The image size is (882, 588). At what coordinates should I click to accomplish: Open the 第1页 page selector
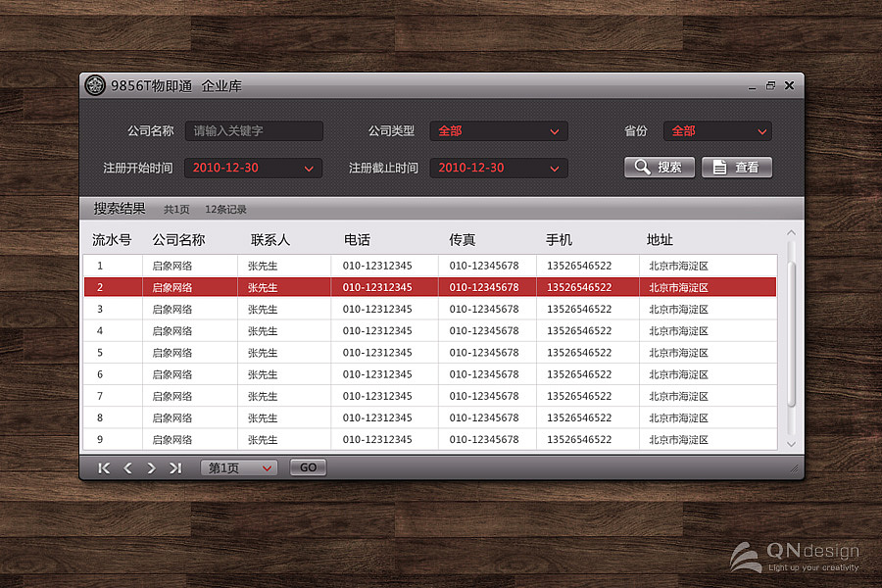coord(239,467)
